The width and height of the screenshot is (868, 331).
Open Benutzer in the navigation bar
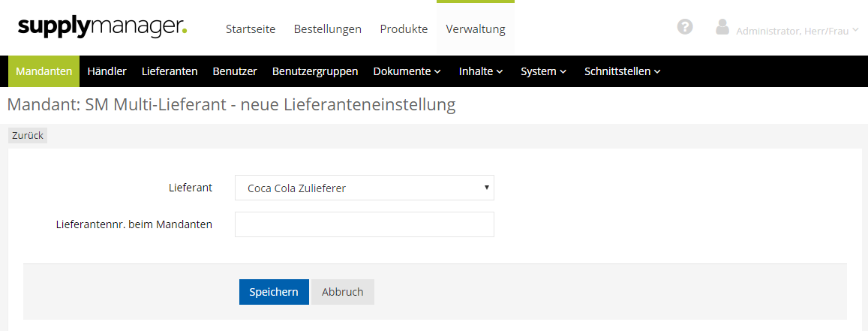pos(235,71)
